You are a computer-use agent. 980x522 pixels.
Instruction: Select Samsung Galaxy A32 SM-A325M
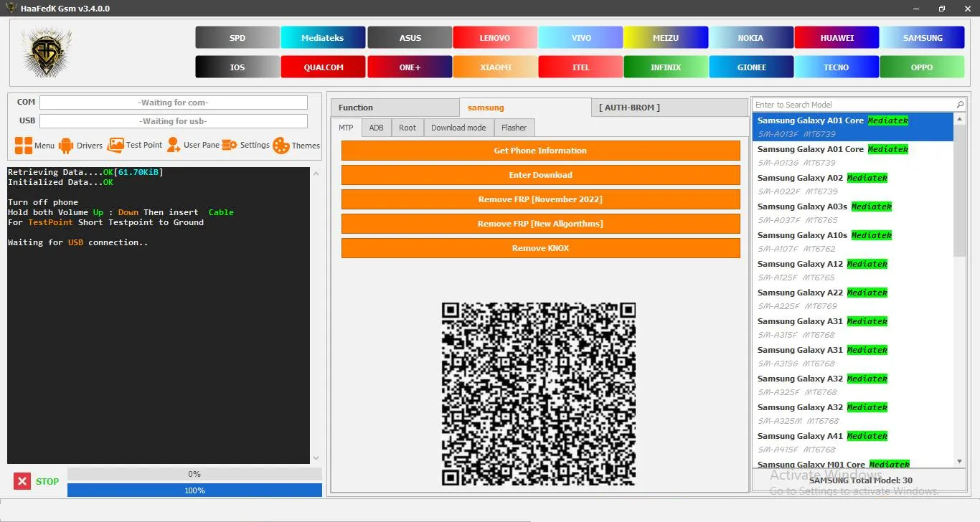pyautogui.click(x=853, y=414)
